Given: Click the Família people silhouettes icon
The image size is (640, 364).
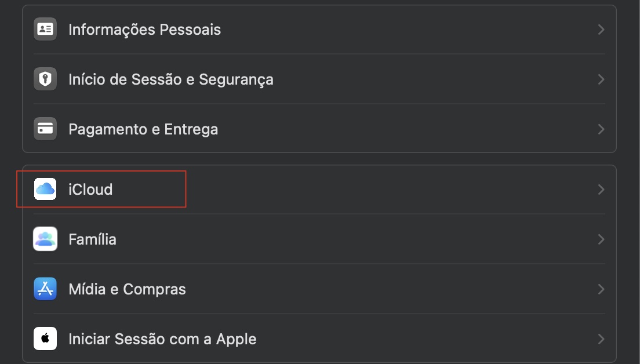Looking at the screenshot, I should pyautogui.click(x=45, y=239).
